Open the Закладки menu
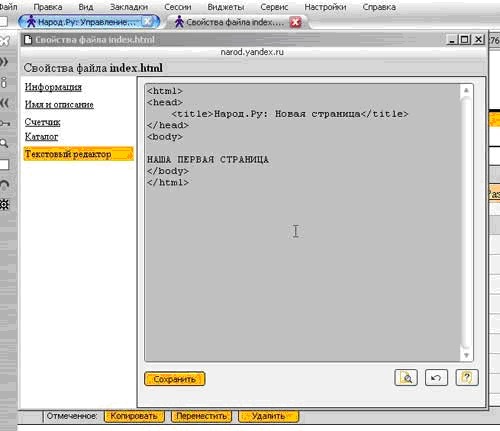The image size is (500, 431). point(129,7)
